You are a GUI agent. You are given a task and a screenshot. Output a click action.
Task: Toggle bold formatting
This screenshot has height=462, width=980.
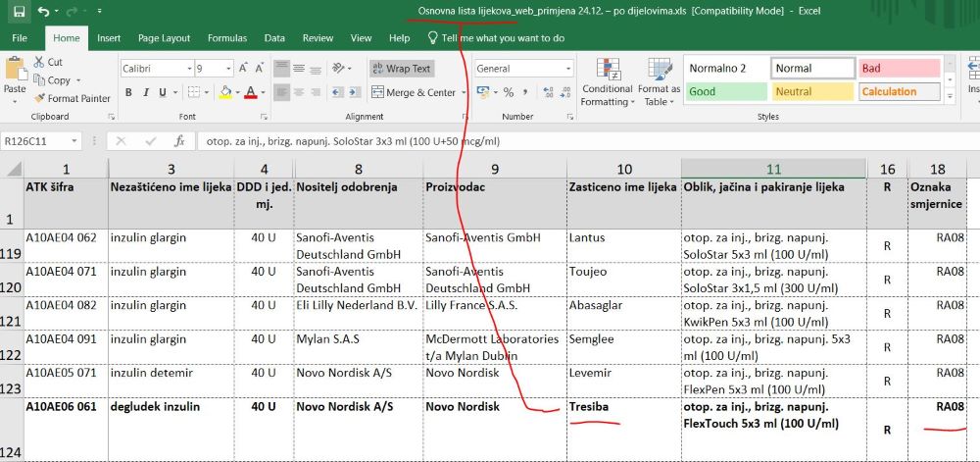tap(128, 92)
